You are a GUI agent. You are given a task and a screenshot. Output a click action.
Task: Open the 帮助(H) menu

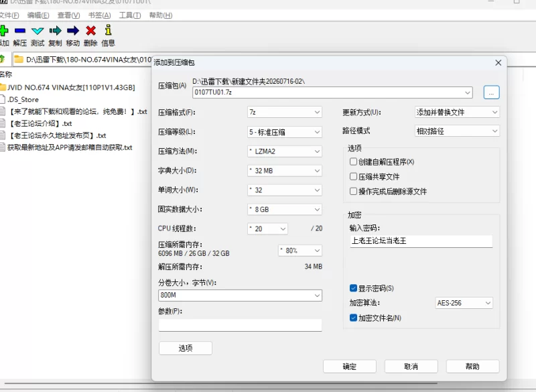[x=161, y=15]
